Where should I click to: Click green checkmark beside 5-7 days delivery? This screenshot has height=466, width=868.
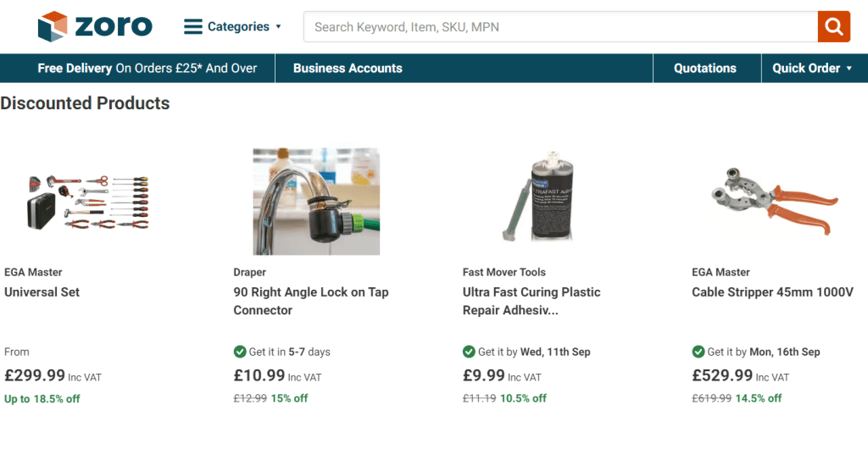pyautogui.click(x=240, y=352)
